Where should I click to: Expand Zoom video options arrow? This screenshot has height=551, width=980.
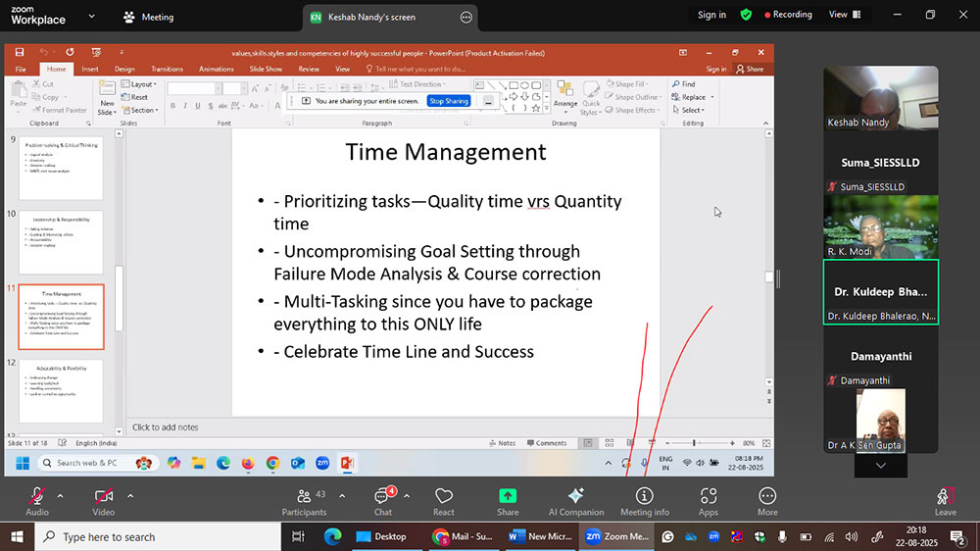[x=130, y=496]
